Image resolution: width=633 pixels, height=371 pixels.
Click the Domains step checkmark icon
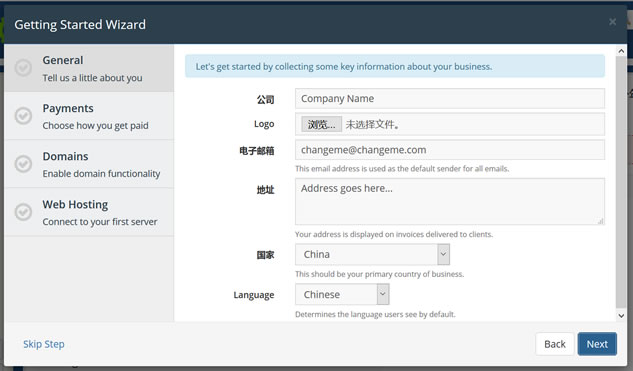[23, 164]
